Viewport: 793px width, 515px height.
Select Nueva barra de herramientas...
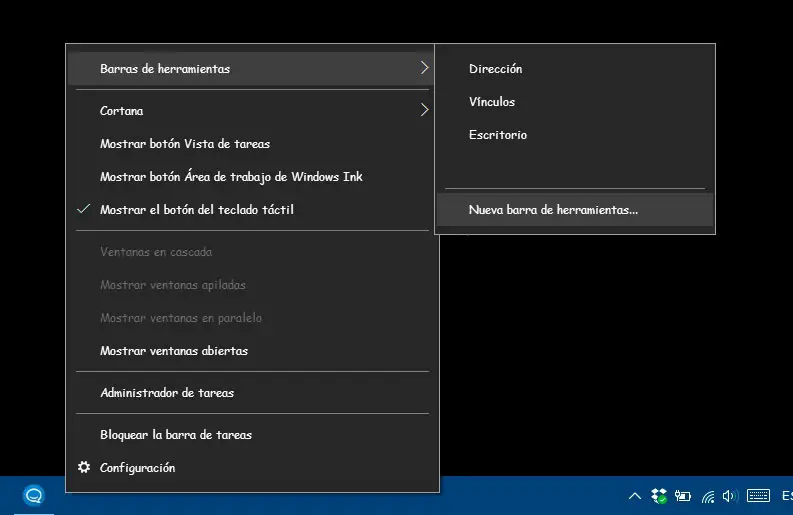[x=575, y=209]
